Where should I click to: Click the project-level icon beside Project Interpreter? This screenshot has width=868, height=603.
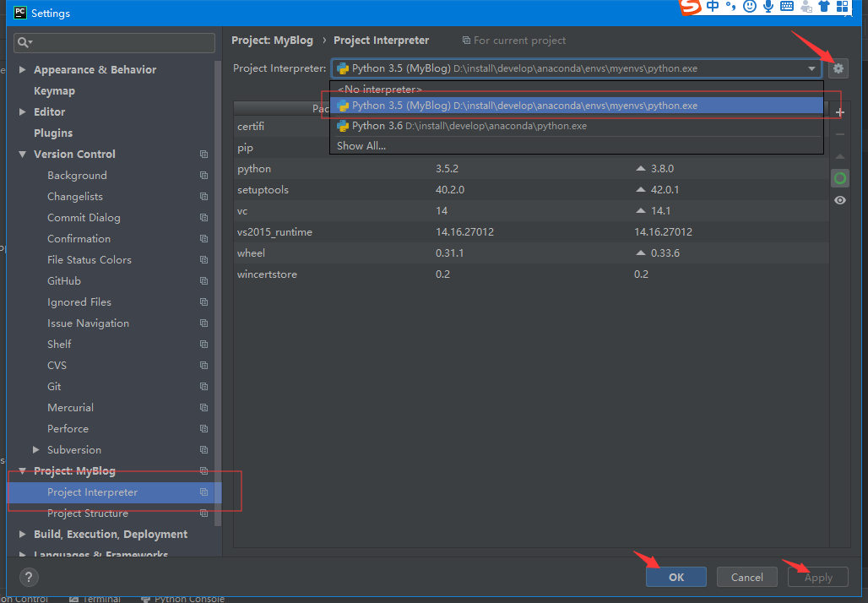pyautogui.click(x=203, y=492)
